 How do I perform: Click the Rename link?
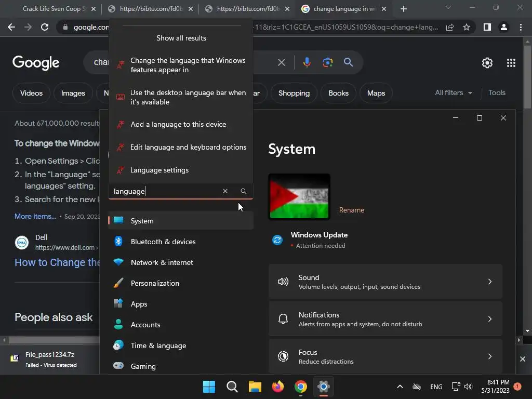tap(352, 210)
